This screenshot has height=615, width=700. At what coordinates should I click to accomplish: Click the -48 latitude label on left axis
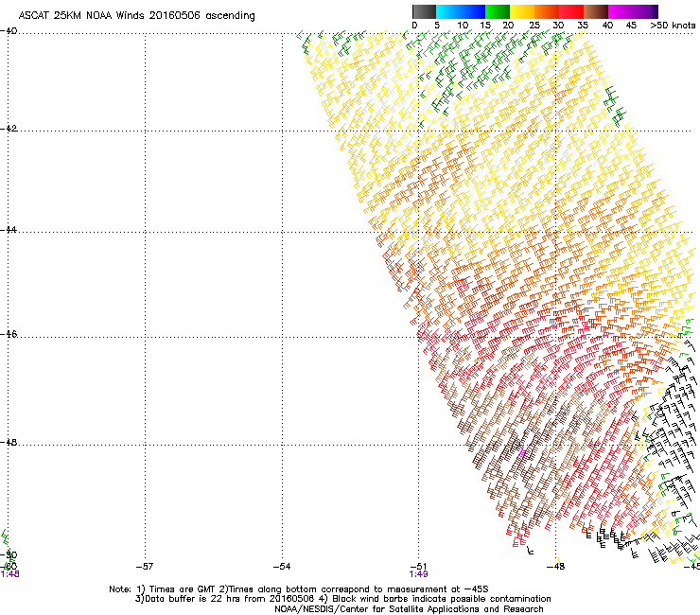[9, 442]
